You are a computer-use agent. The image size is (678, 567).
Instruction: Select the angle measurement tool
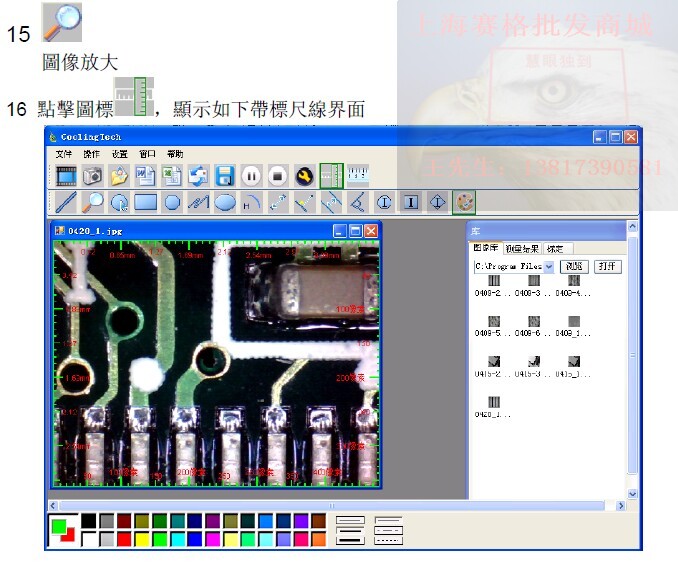pos(358,202)
